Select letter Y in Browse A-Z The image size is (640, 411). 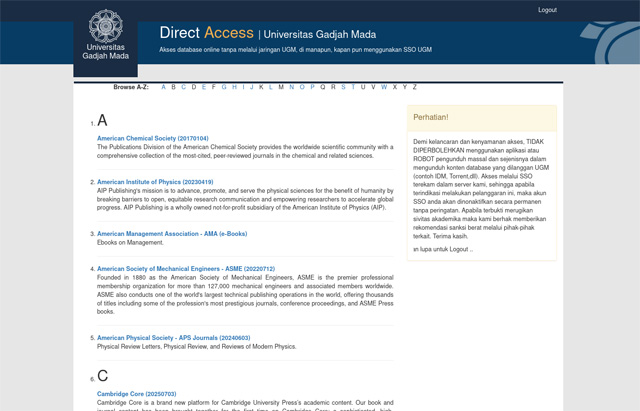405,87
